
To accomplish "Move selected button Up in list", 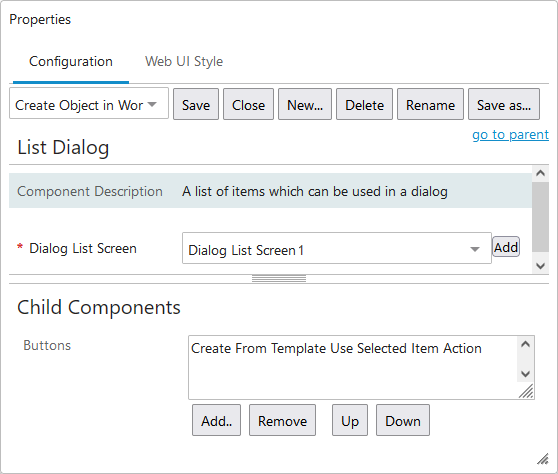I will tap(350, 421).
